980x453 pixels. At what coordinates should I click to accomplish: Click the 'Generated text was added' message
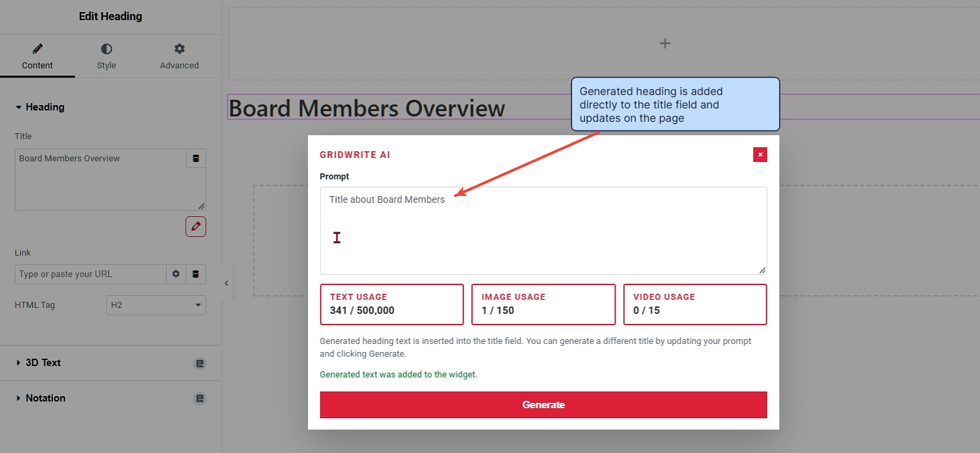click(x=399, y=375)
